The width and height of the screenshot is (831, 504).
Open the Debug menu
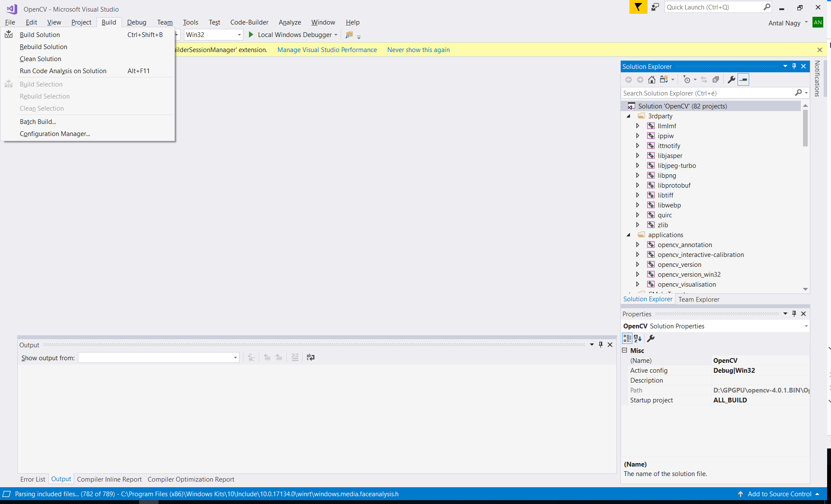(x=137, y=22)
